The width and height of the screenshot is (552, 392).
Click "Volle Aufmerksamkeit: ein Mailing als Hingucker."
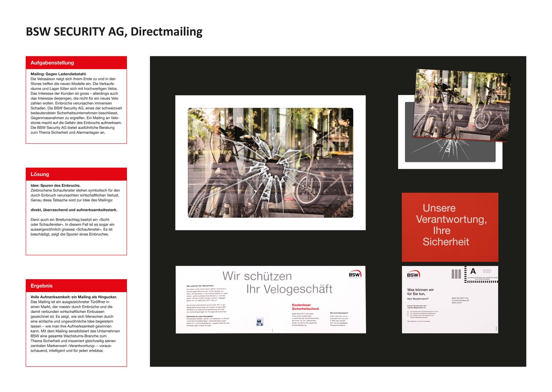point(74,297)
